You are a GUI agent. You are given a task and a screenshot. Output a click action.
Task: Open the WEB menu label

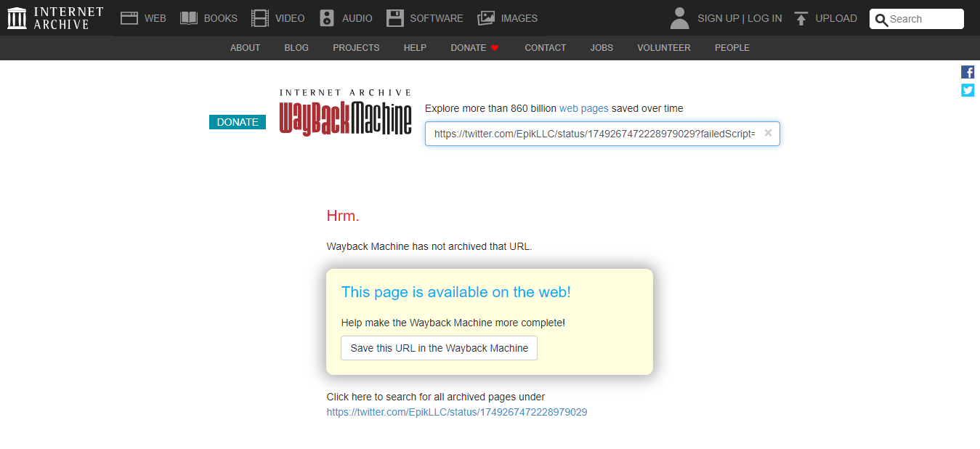[x=155, y=18]
